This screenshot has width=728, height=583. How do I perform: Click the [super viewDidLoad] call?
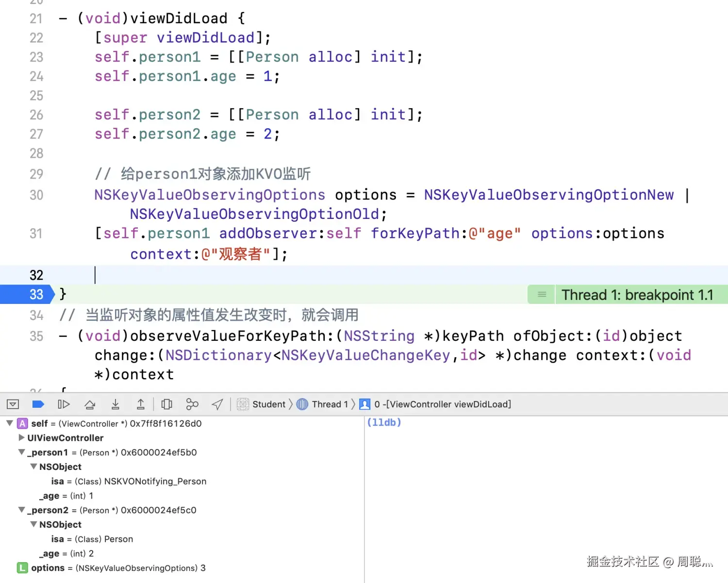click(182, 37)
